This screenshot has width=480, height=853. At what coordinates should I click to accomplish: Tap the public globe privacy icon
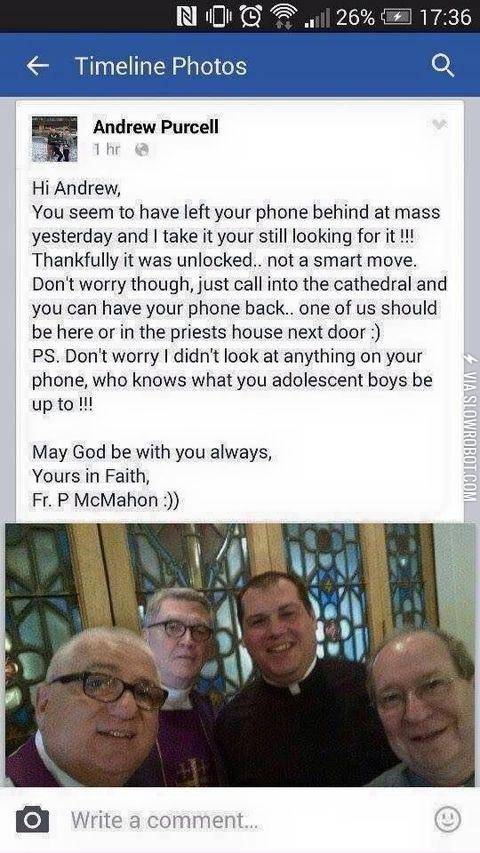[x=141, y=150]
